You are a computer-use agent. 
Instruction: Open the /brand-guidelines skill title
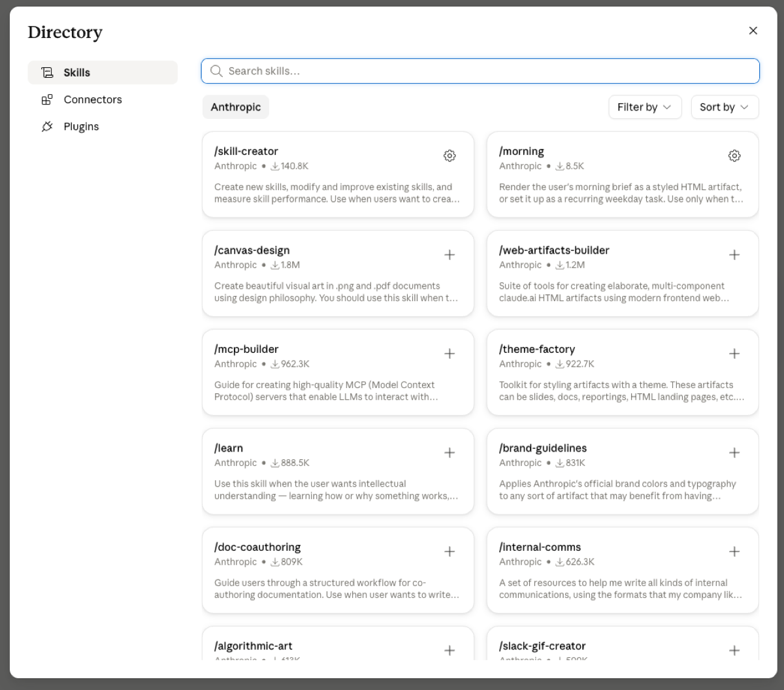tap(543, 448)
